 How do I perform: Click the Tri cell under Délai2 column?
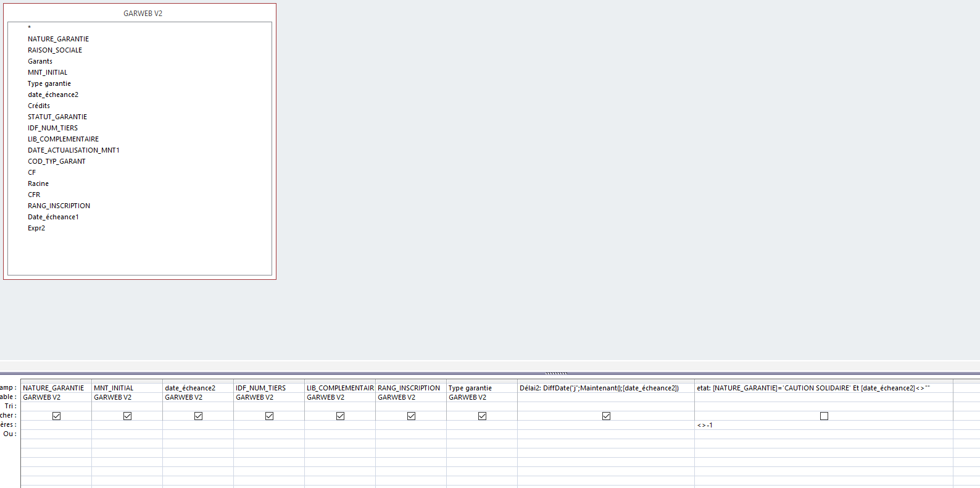[606, 406]
